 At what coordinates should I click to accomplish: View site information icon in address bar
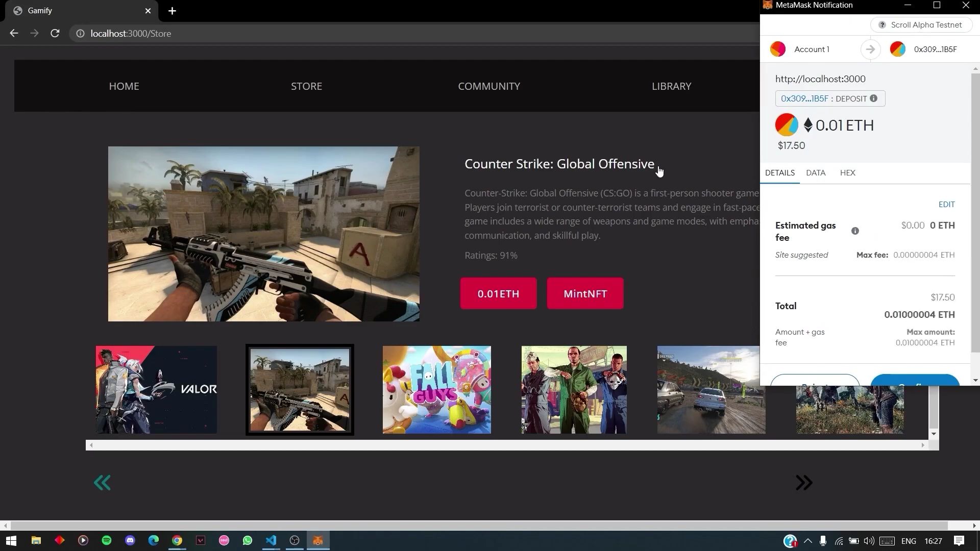pyautogui.click(x=80, y=34)
